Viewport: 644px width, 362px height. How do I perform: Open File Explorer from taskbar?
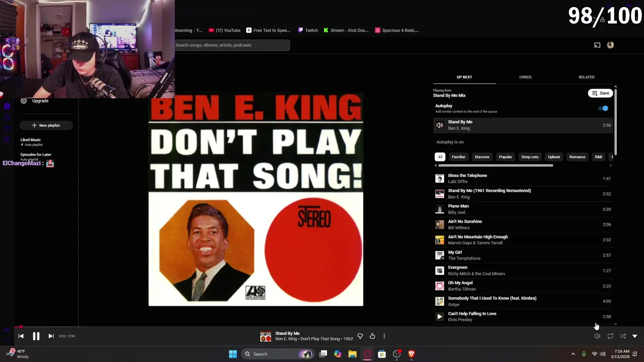click(352, 354)
